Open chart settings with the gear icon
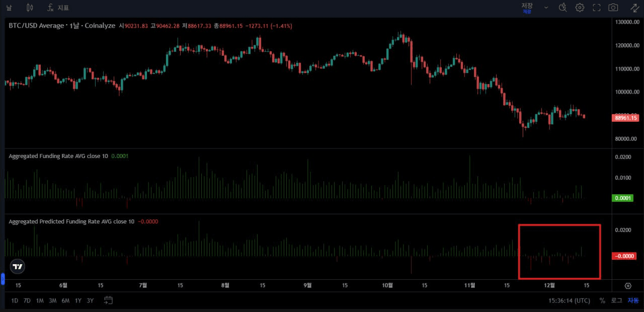This screenshot has height=312, width=644. point(580,8)
